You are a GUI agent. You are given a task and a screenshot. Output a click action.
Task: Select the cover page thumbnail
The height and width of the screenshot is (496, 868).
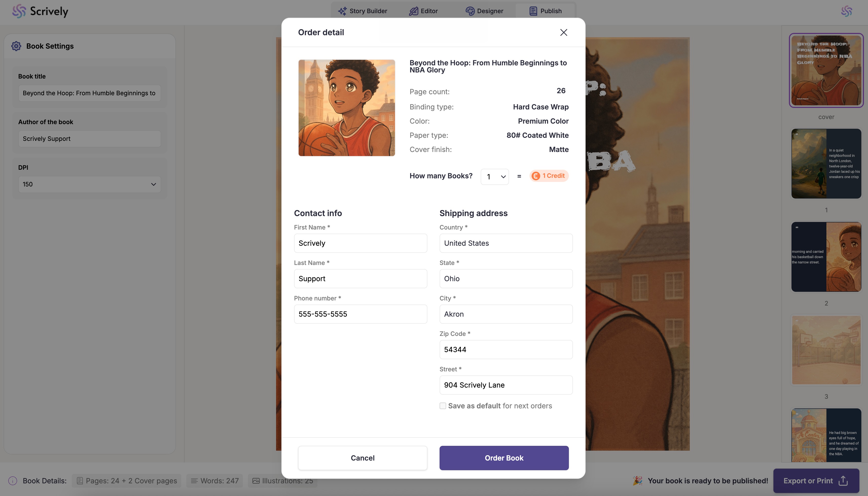coord(826,70)
